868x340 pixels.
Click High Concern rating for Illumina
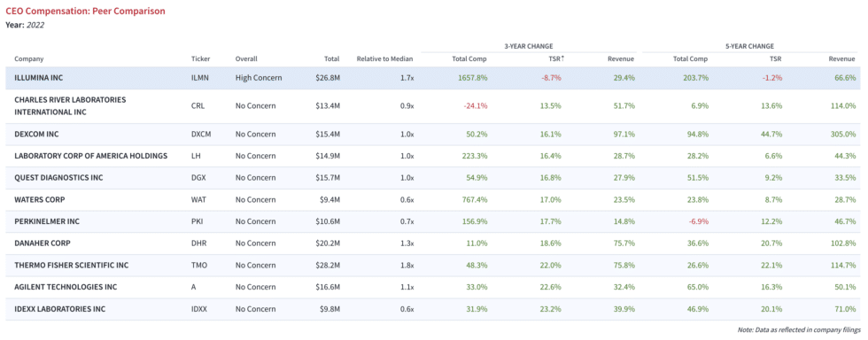coord(259,78)
